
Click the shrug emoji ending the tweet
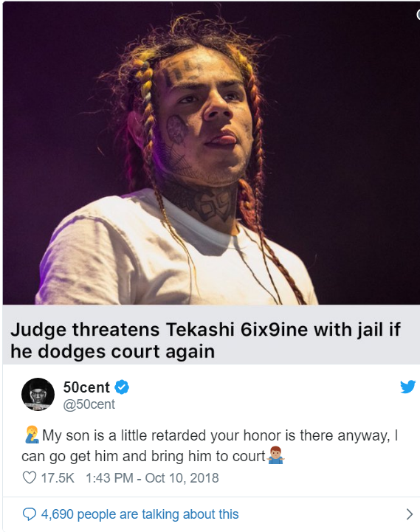[x=275, y=455]
